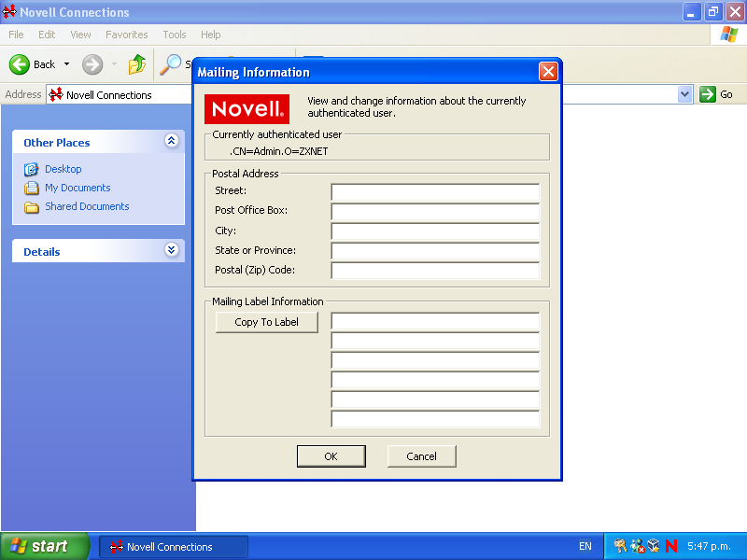Open the Start menu
This screenshot has width=747, height=560.
tap(44, 546)
